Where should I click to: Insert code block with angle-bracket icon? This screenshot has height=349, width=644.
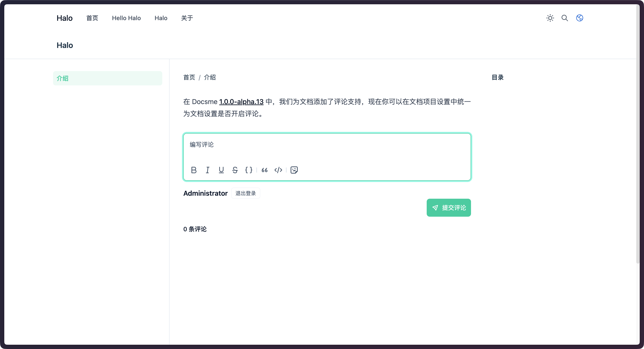[x=278, y=170]
